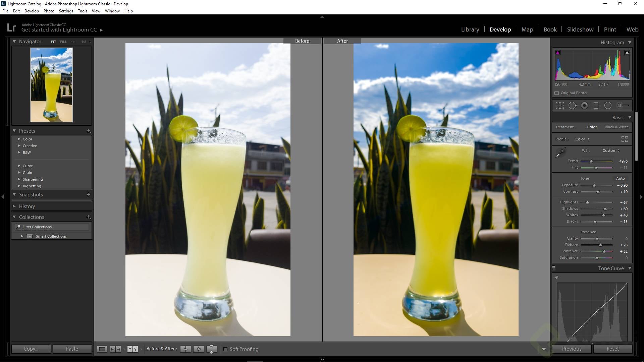Select the Graduated Filter tool
The height and width of the screenshot is (362, 644).
(x=596, y=105)
